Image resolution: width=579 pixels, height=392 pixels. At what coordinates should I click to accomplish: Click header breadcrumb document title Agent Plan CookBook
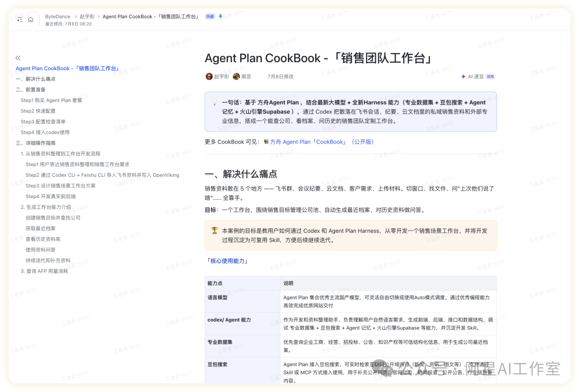(x=151, y=17)
